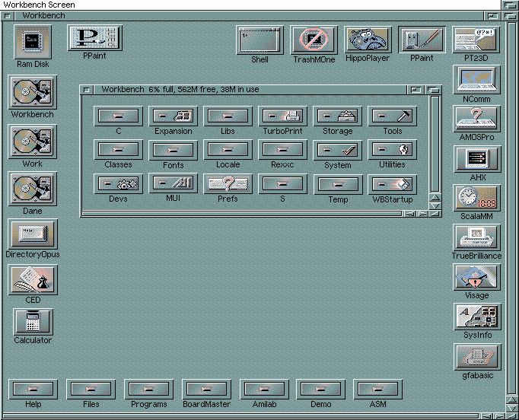This screenshot has width=519, height=420.
Task: Select the MUI drawer
Action: click(173, 183)
